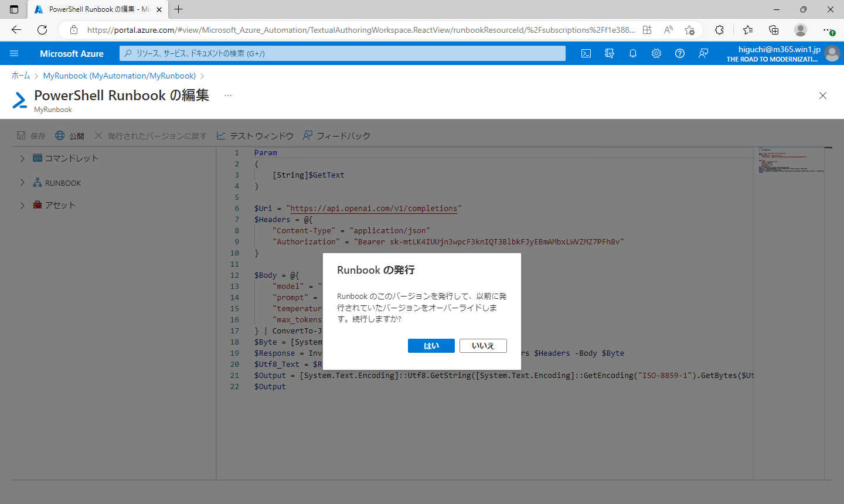Click the Azure search box
The height and width of the screenshot is (504, 844).
pyautogui.click(x=342, y=53)
